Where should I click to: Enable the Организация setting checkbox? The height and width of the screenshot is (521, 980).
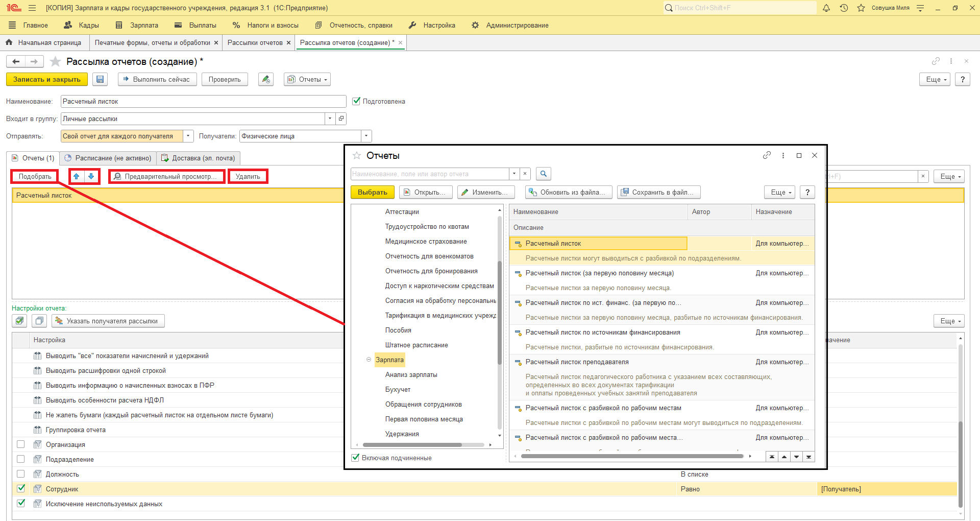click(21, 444)
